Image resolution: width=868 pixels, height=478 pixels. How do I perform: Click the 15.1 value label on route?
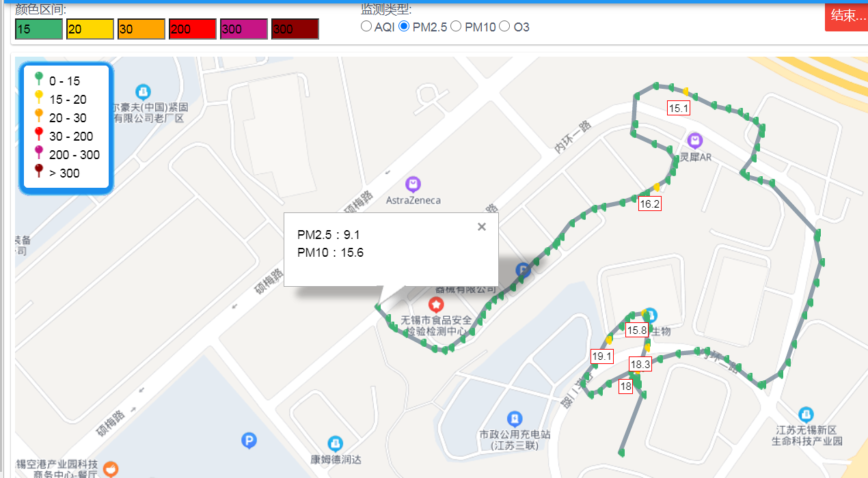point(679,108)
